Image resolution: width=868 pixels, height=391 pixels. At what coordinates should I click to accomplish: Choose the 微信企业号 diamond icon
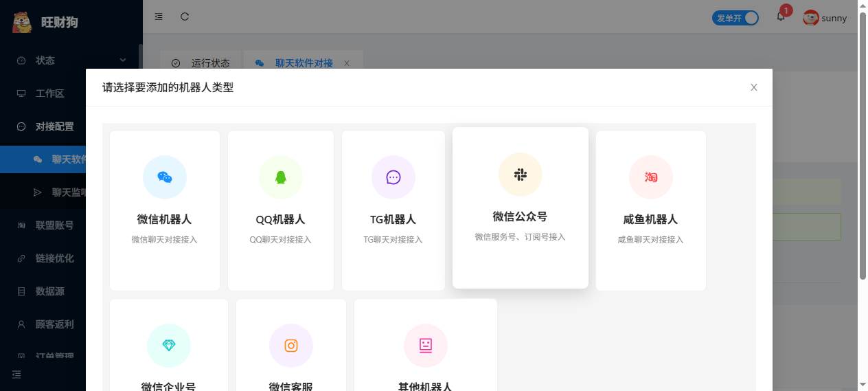point(169,346)
